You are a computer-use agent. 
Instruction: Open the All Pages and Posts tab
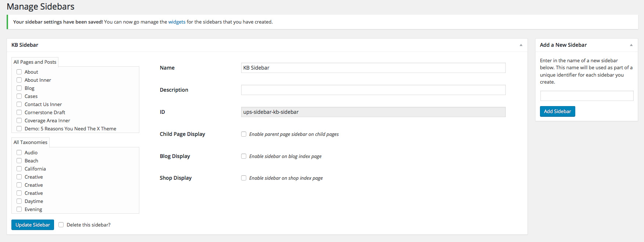[x=35, y=62]
